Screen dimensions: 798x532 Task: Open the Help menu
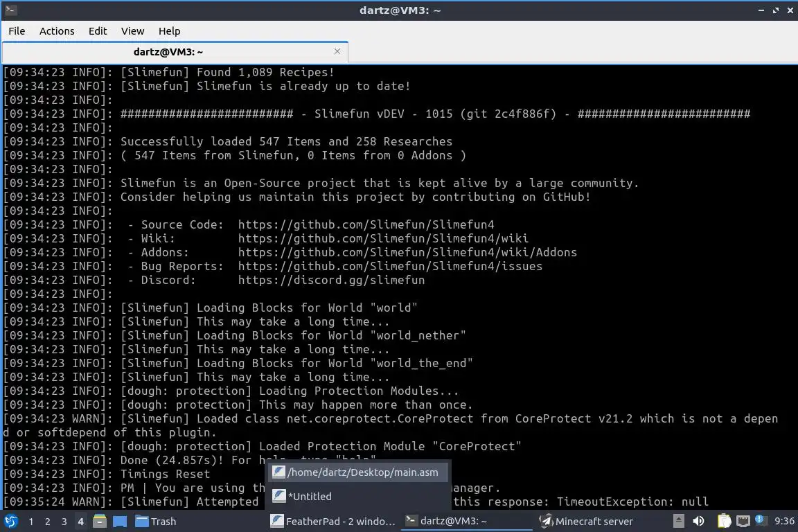(x=170, y=31)
